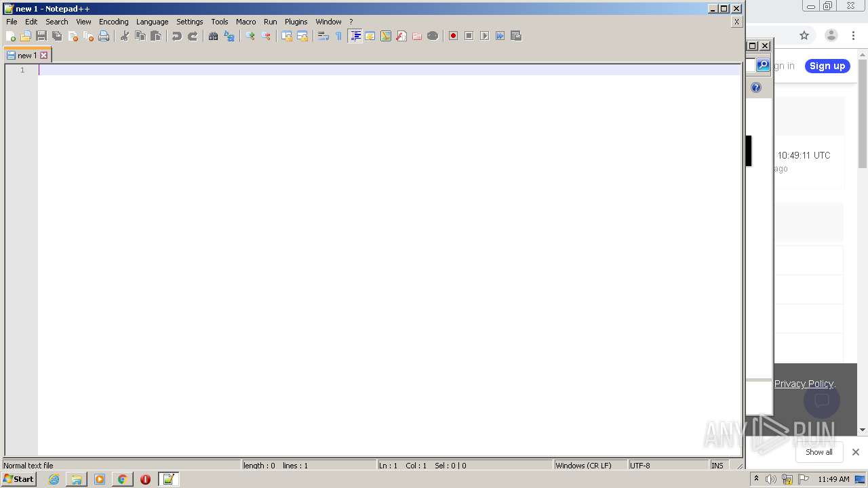Open Internet Explorer from the taskbar
The image size is (868, 488).
click(54, 479)
